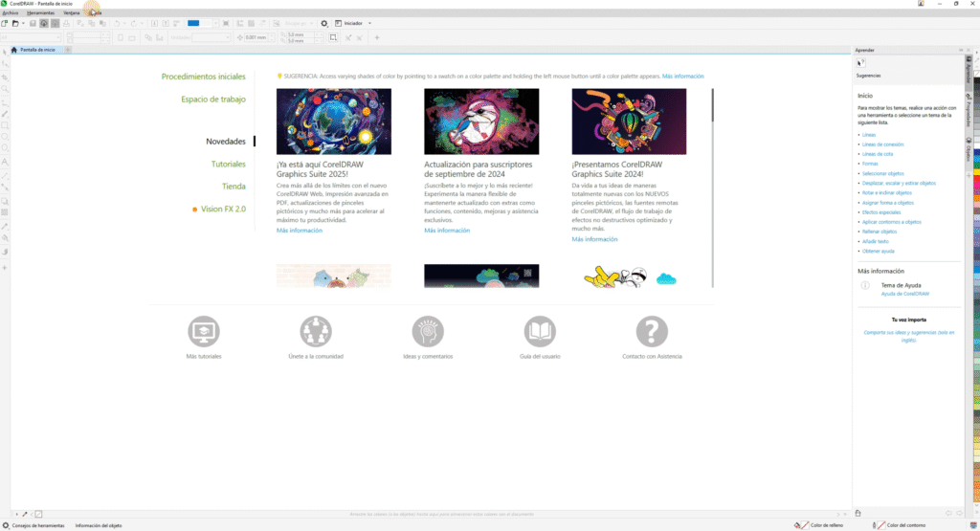The image size is (980, 531).
Task: Open the Líneas de conexión help topic
Action: [882, 144]
